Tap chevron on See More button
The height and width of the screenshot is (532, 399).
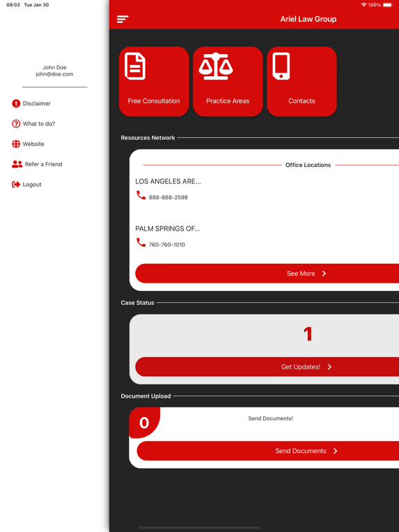324,274
